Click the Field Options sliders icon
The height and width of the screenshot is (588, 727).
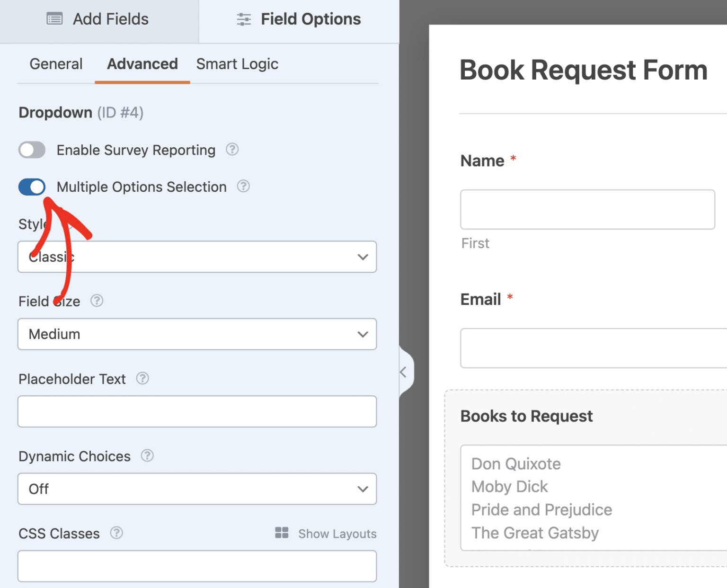tap(243, 19)
